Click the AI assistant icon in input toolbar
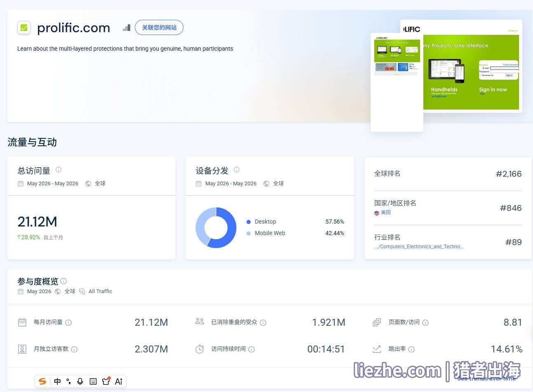This screenshot has height=392, width=533. [x=119, y=381]
